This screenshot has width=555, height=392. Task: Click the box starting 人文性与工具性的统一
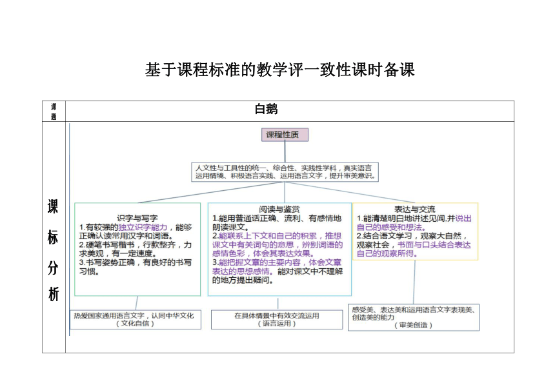[x=285, y=172]
